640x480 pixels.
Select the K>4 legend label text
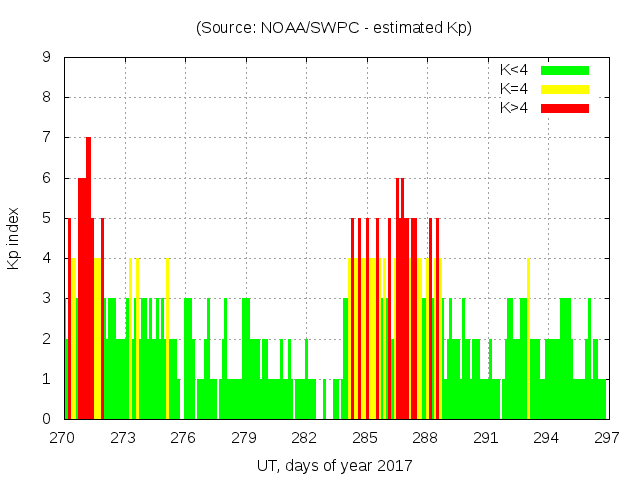point(514,108)
